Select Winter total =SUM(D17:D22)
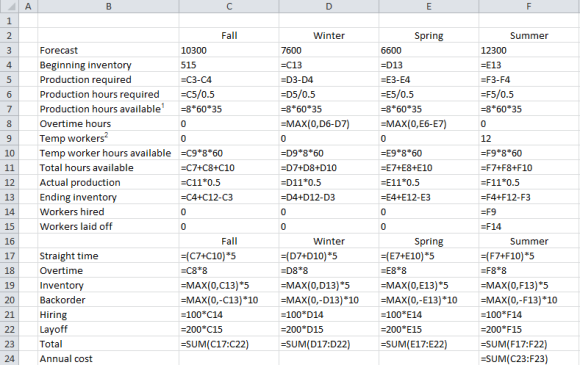 tap(329, 344)
